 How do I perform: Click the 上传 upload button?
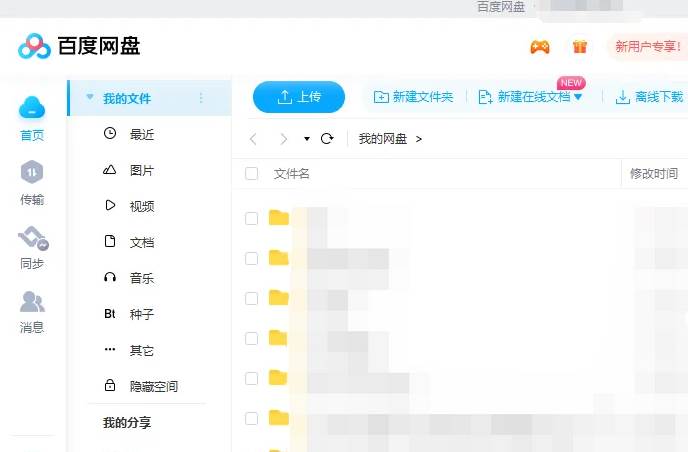[x=299, y=97]
